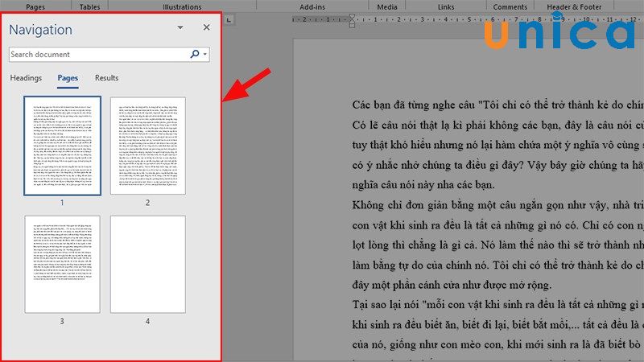Image resolution: width=644 pixels, height=362 pixels.
Task: Select the page 1 thumbnail
Action: click(x=62, y=146)
